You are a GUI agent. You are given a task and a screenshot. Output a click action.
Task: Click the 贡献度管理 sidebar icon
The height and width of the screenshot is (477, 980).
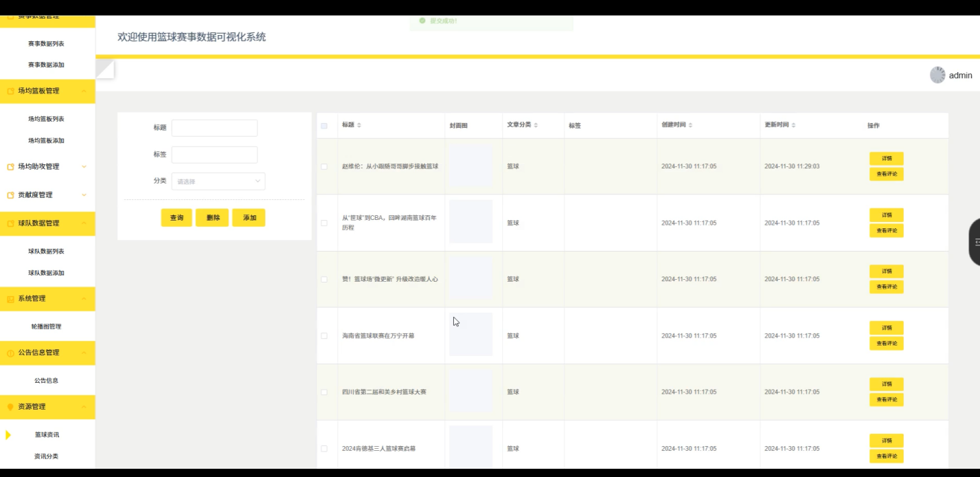coord(10,195)
